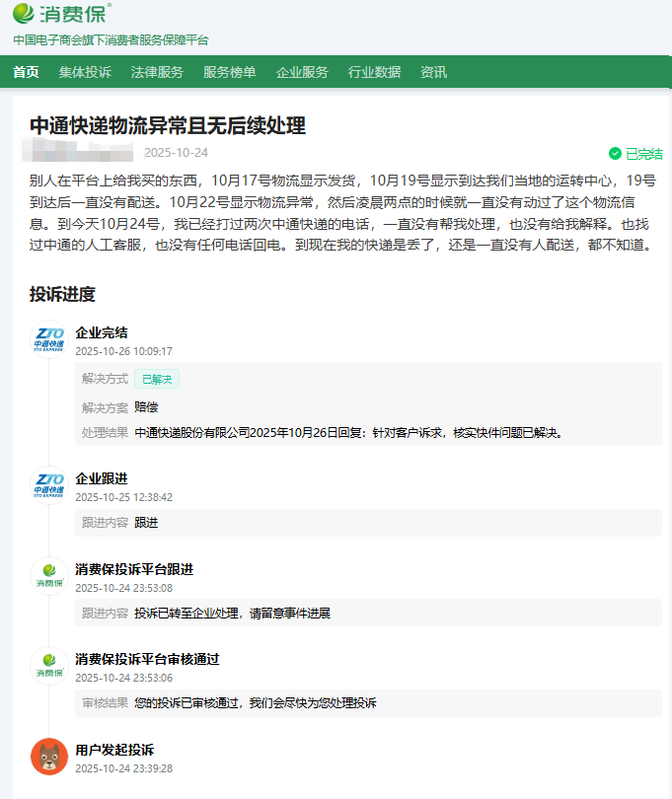Click the 企业完结 step title
The height and width of the screenshot is (799, 672).
coord(102,332)
